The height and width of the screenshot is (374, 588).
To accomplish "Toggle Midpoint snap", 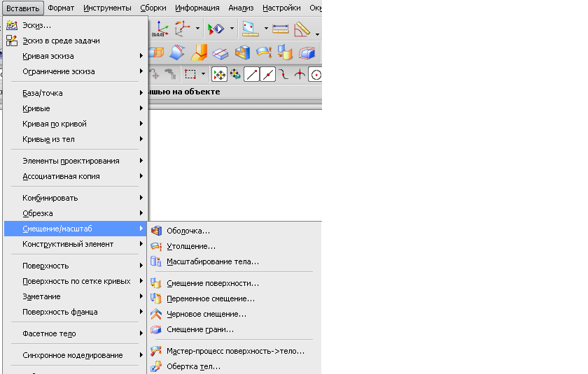I will click(x=267, y=75).
